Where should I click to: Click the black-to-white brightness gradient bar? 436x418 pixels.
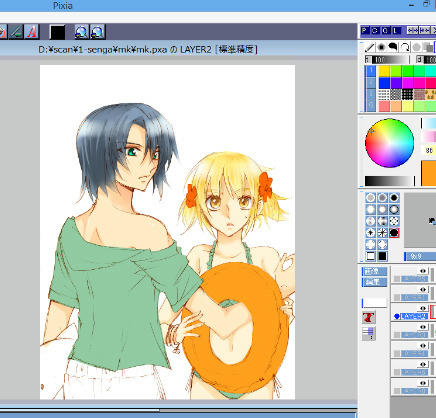[x=389, y=181]
